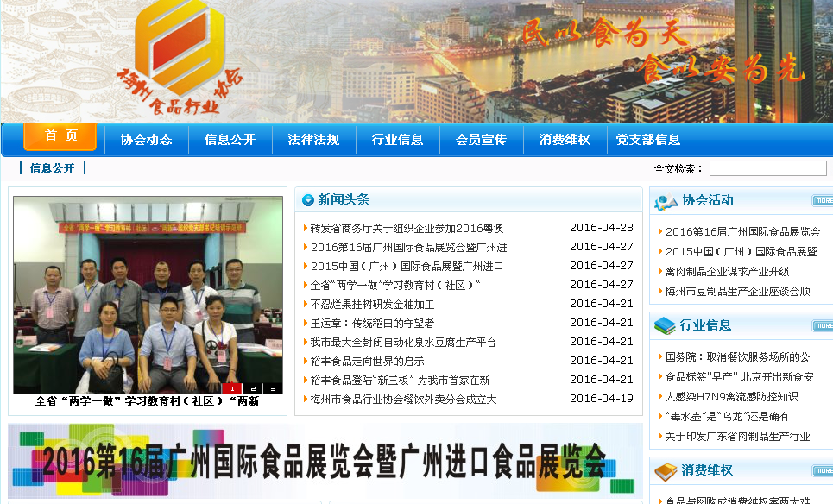This screenshot has width=833, height=504.
Task: Open the 法律法规 navigation item
Action: click(x=313, y=140)
